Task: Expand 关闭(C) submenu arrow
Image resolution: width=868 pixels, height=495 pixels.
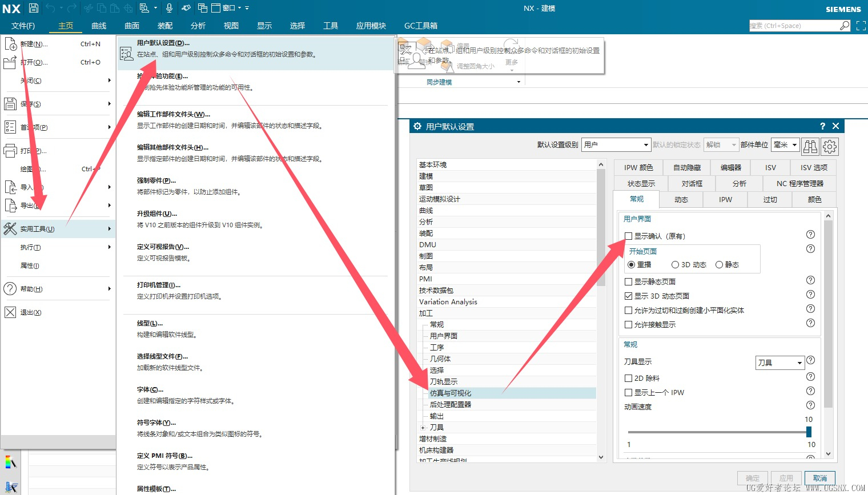Action: [x=109, y=81]
